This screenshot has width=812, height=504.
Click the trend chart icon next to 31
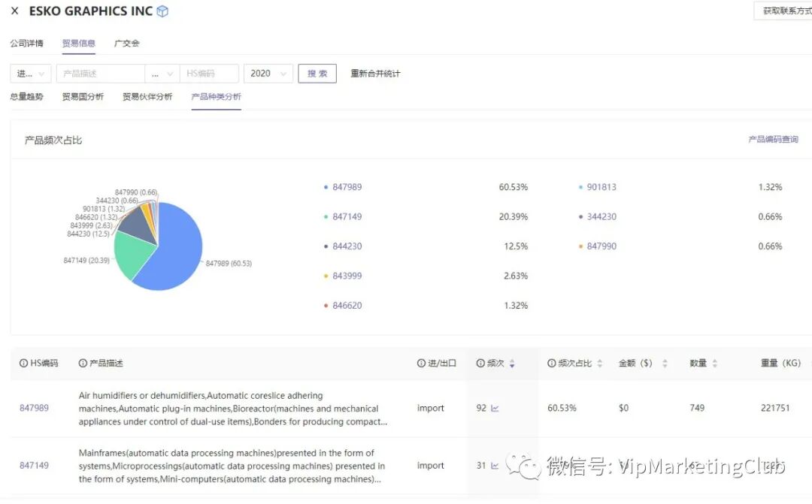pyautogui.click(x=495, y=466)
